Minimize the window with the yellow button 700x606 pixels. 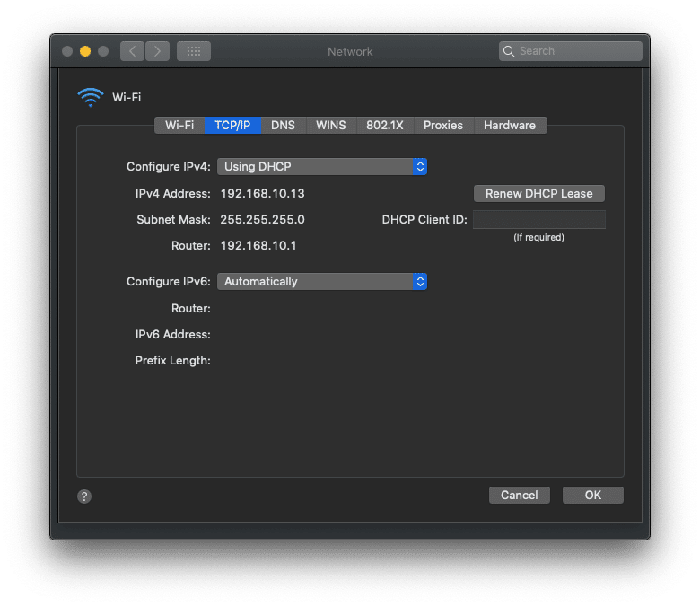85,51
